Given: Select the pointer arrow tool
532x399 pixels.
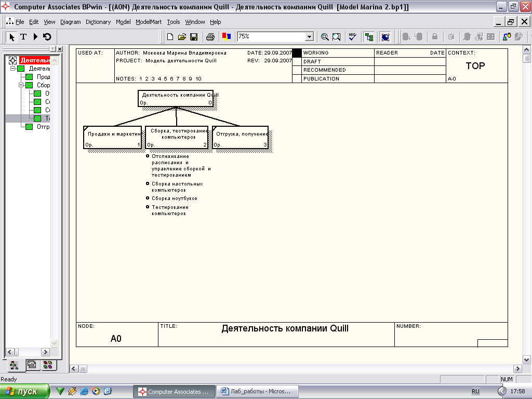Looking at the screenshot, I should pos(12,37).
